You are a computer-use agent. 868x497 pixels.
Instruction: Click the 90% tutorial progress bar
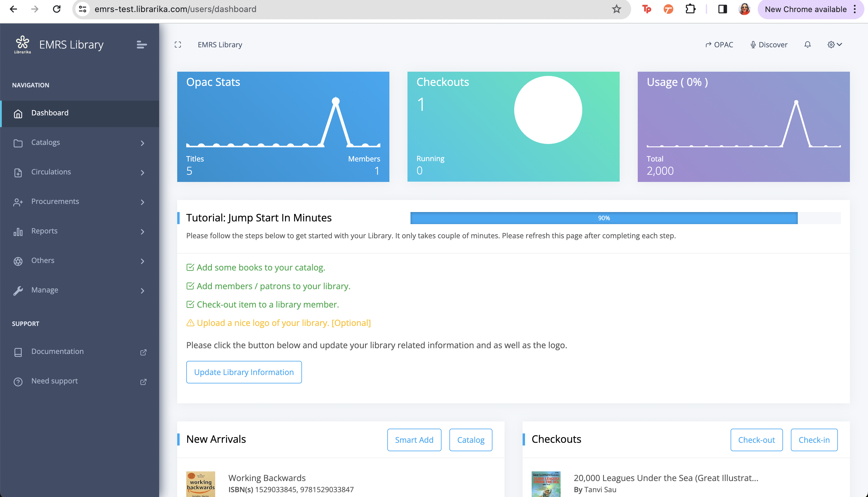tap(604, 218)
